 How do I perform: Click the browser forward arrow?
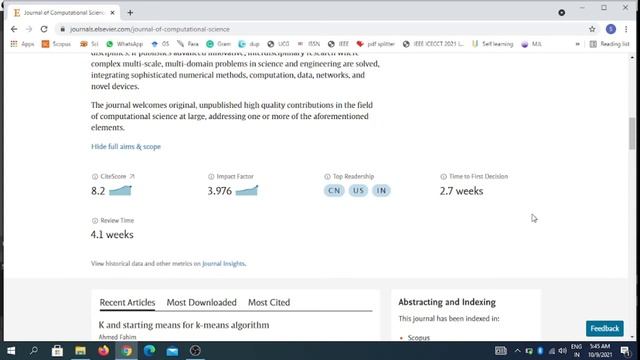click(x=29, y=29)
